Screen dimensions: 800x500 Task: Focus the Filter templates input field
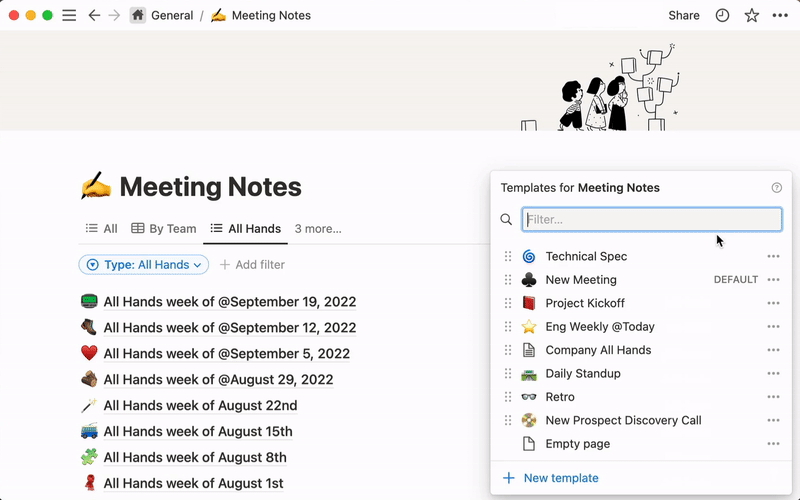coord(652,219)
